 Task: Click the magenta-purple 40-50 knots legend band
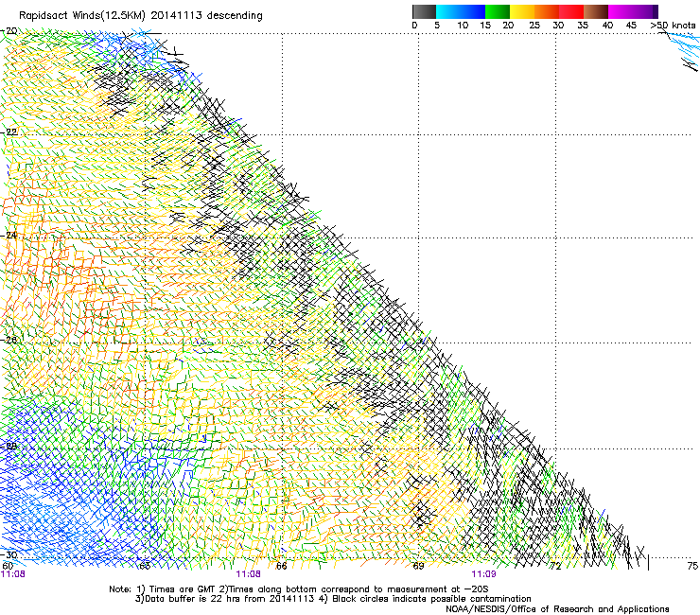pyautogui.click(x=633, y=11)
